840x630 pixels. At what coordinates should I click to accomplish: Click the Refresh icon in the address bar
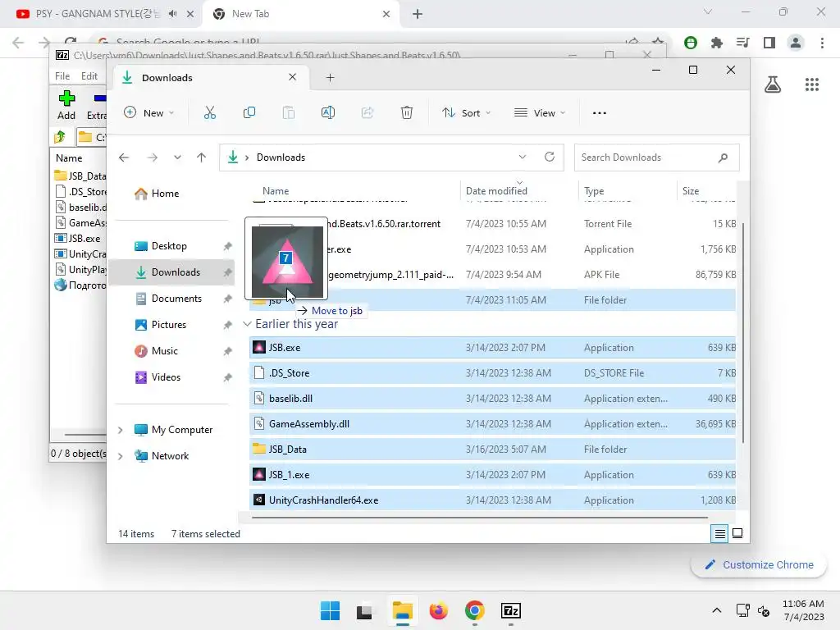(x=549, y=157)
